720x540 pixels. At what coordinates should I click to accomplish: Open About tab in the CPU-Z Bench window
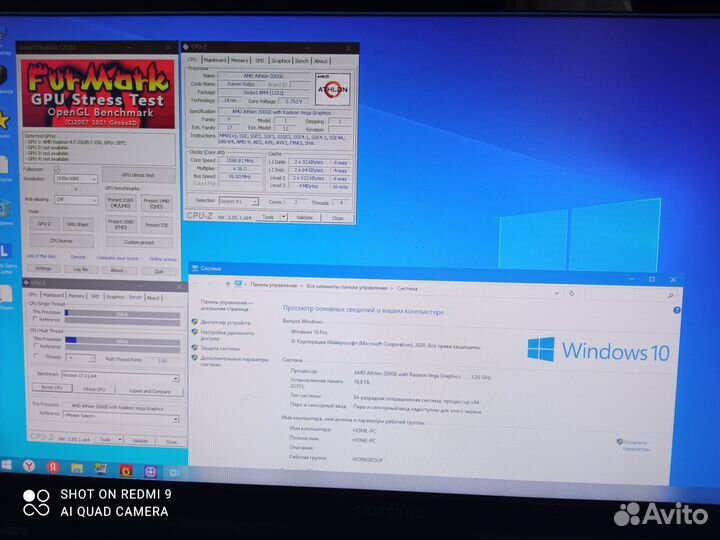pos(153,298)
